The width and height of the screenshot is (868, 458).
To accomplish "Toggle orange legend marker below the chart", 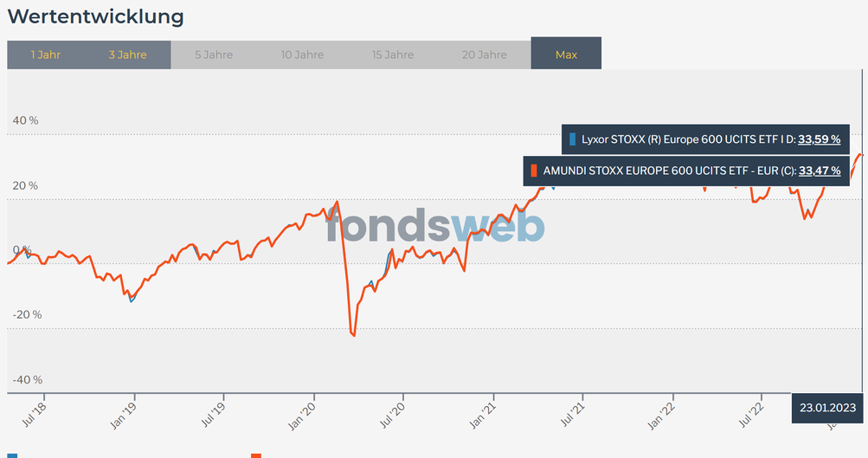I will pyautogui.click(x=256, y=455).
